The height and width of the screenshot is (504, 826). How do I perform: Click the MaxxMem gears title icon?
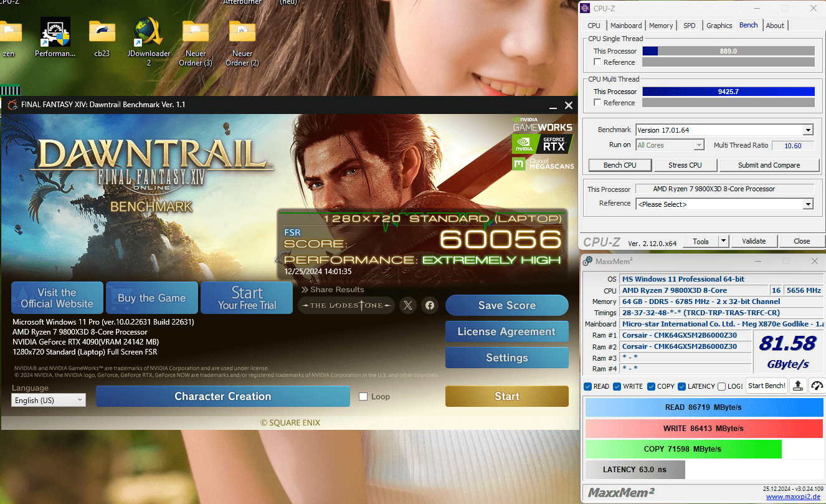(x=588, y=261)
